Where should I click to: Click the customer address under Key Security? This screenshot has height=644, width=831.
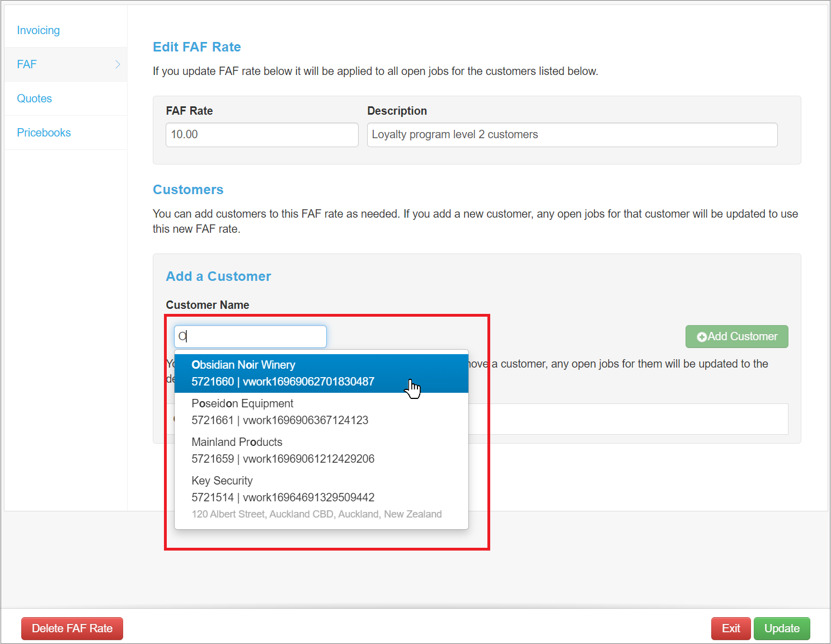[x=316, y=514]
